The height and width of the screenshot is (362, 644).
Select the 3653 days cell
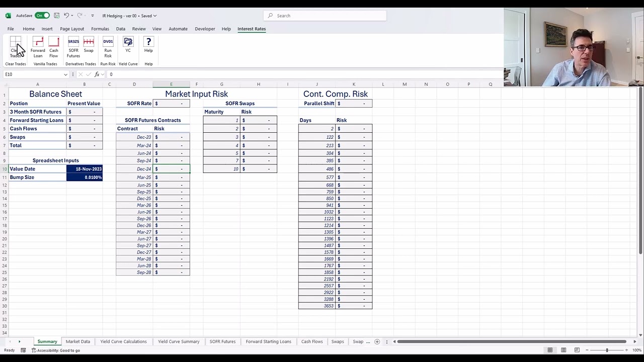tap(317, 306)
